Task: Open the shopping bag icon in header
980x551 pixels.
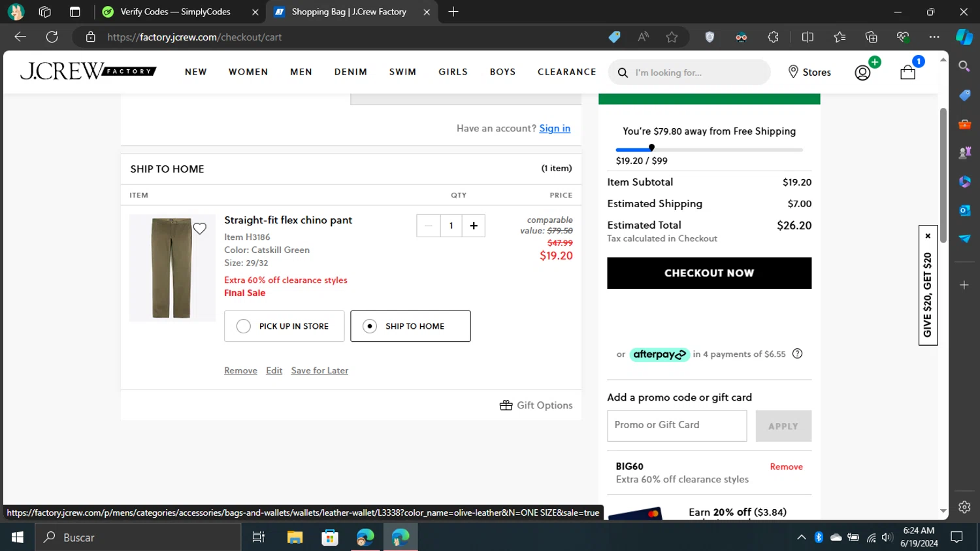Action: click(907, 72)
